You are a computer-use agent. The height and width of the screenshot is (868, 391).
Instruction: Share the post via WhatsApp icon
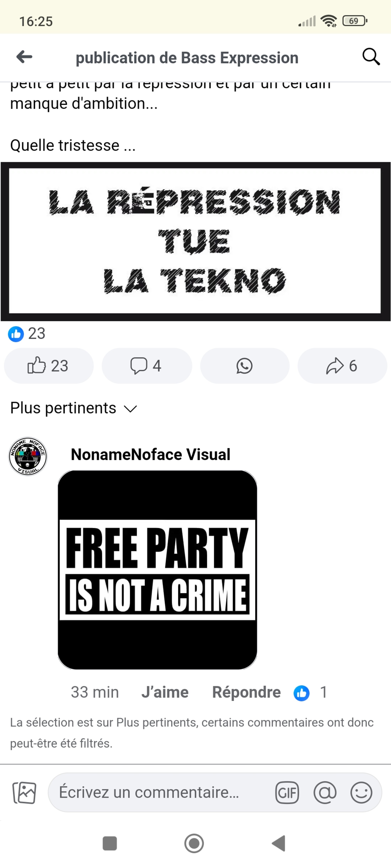245,366
